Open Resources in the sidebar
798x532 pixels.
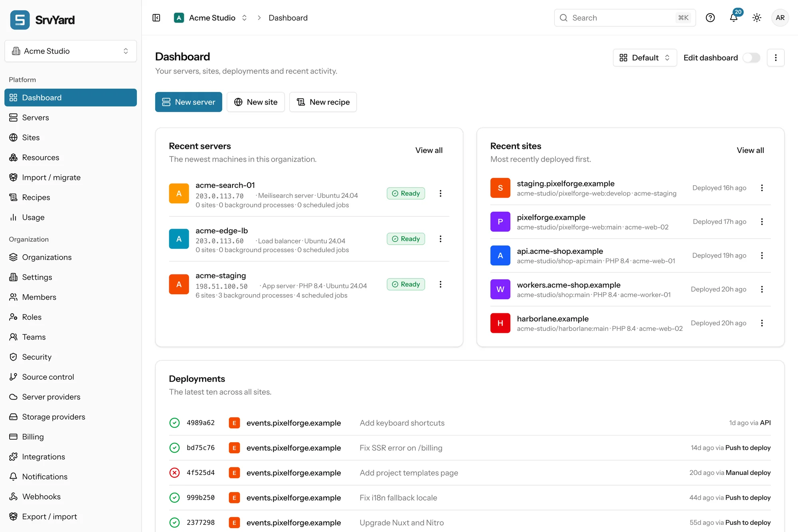71,157
